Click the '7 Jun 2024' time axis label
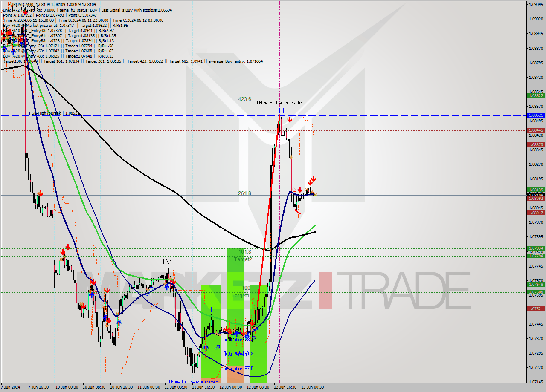 (x=11, y=387)
